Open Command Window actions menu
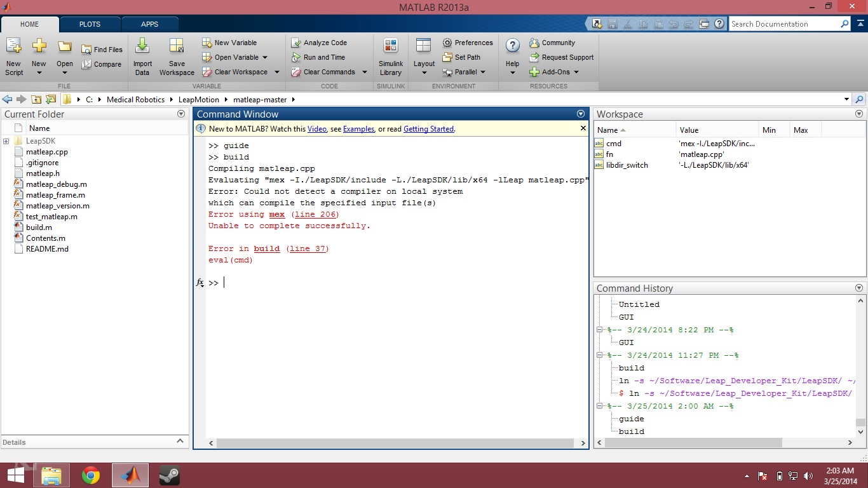Viewport: 868px width, 488px height. (x=580, y=114)
